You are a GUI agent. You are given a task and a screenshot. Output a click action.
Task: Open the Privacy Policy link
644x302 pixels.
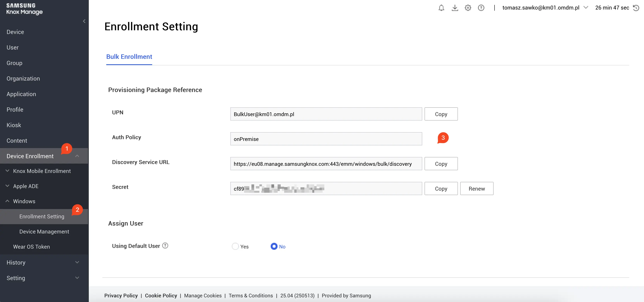coord(121,295)
